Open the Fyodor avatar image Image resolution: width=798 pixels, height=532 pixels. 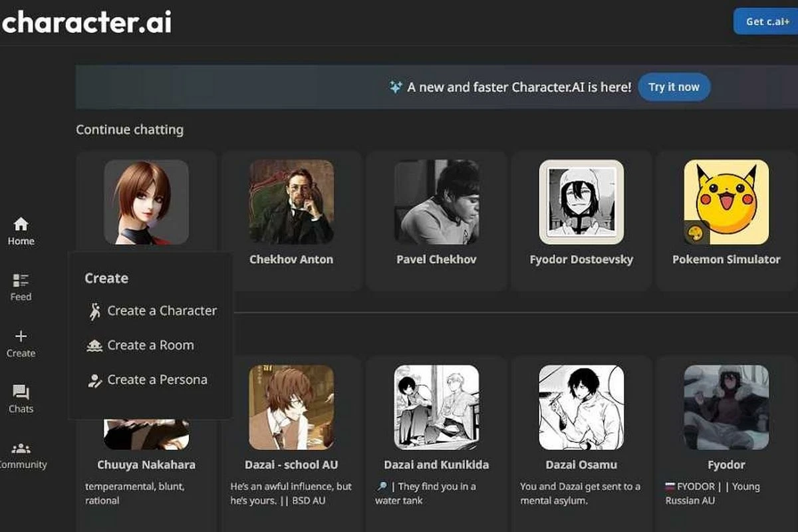726,407
